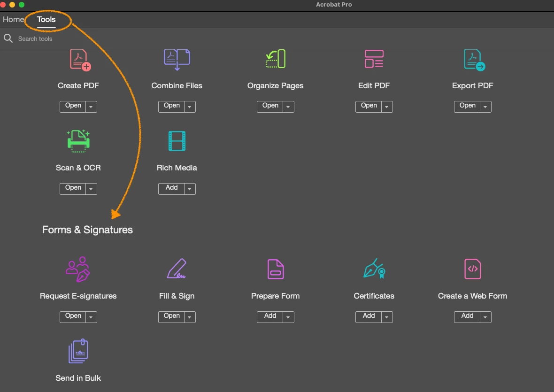
Task: Click the Edit PDF label
Action: coord(374,85)
